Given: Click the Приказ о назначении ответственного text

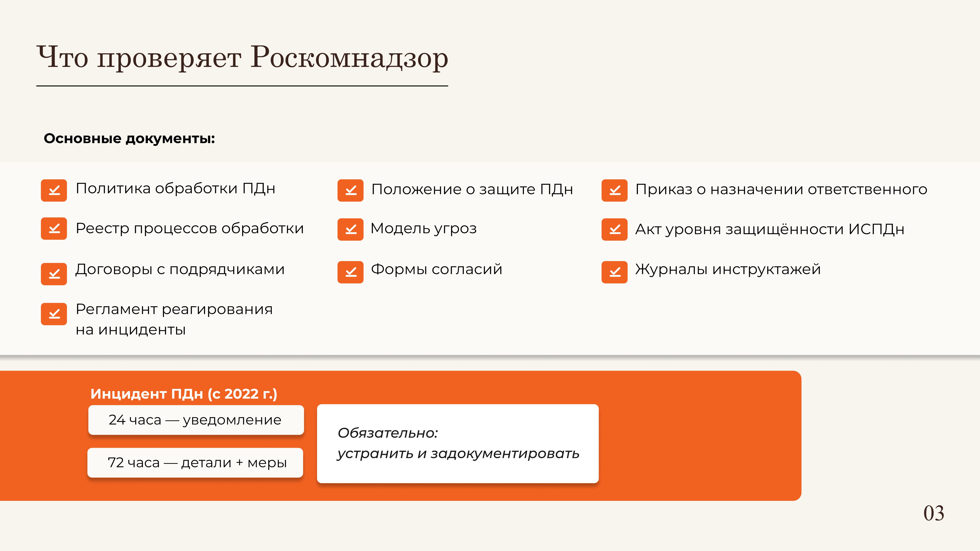Looking at the screenshot, I should (781, 189).
